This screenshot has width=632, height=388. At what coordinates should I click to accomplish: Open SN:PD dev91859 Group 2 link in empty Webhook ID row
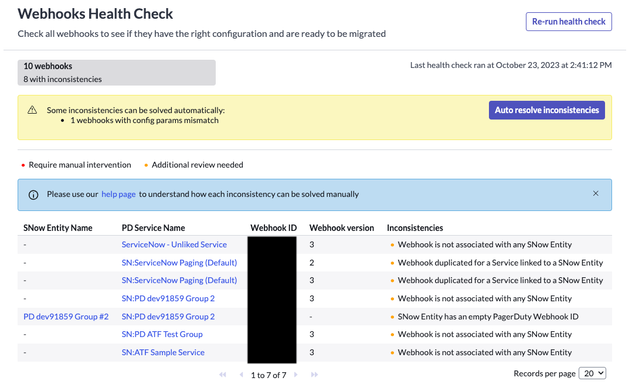point(168,317)
